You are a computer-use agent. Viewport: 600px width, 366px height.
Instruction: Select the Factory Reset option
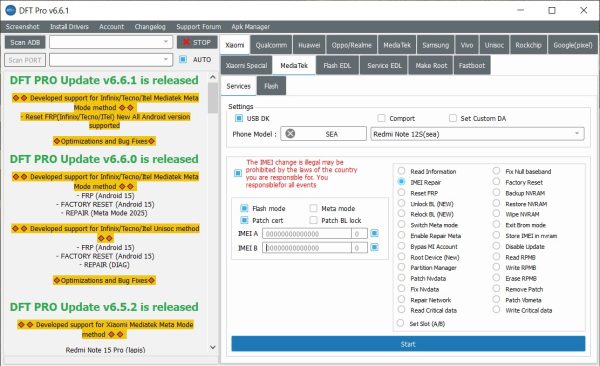coord(496,181)
